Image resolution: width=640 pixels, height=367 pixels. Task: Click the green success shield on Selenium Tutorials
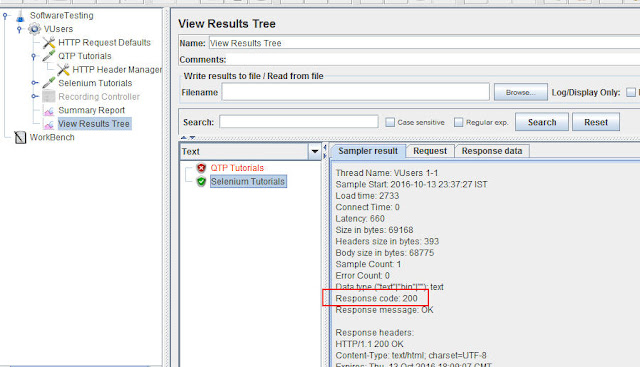tap(201, 181)
